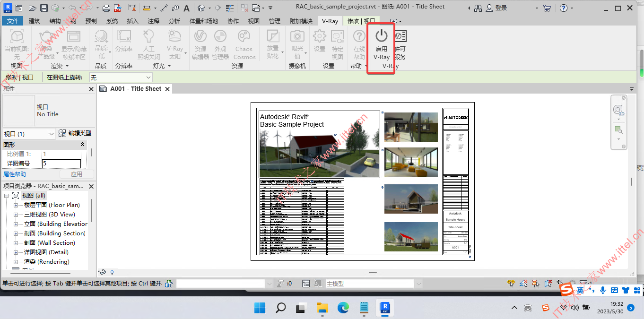Click the binoculars search icon
Viewport: 644px width, 319px height.
pos(478,8)
